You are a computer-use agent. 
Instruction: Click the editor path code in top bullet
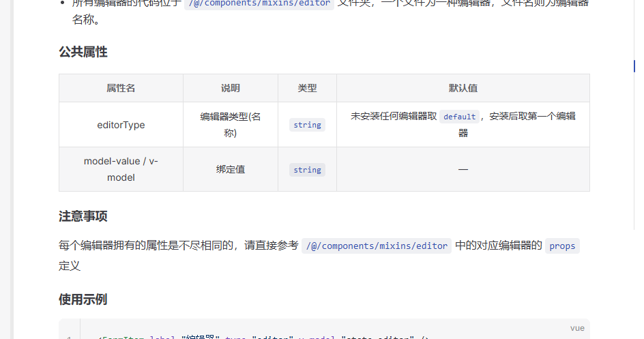click(259, 3)
